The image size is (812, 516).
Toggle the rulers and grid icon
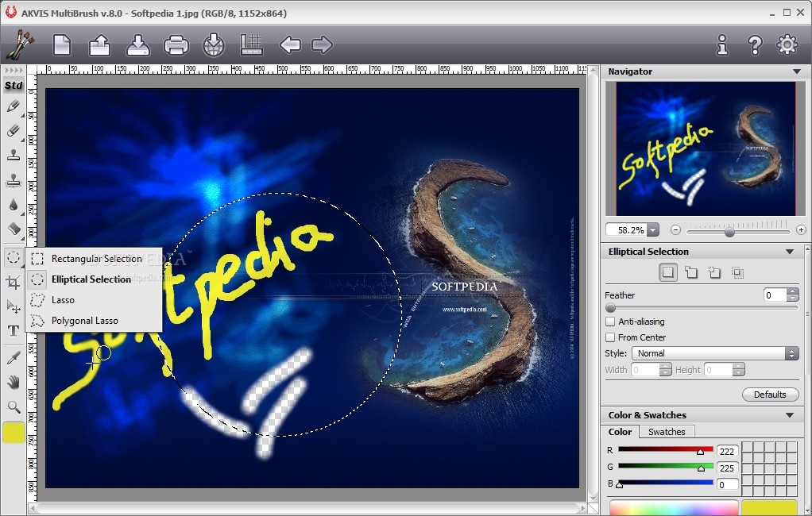point(252,44)
